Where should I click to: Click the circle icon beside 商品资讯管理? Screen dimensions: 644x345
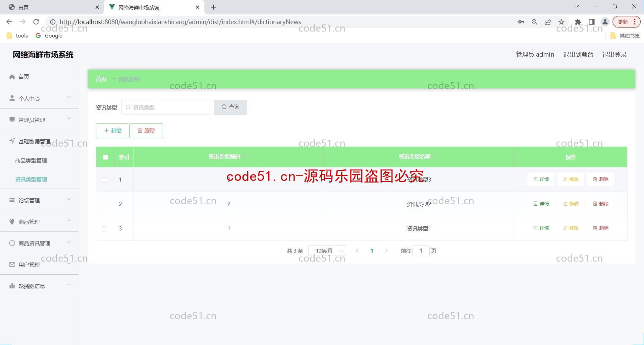pyautogui.click(x=12, y=243)
